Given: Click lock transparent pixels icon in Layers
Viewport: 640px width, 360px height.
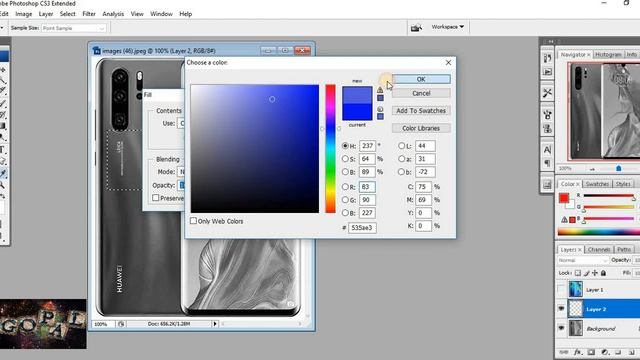Looking at the screenshot, I should coord(578,273).
